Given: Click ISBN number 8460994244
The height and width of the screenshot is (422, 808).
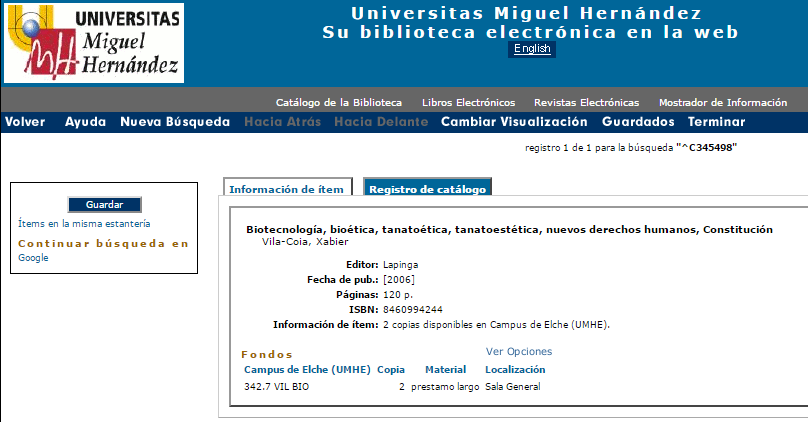Looking at the screenshot, I should (413, 310).
